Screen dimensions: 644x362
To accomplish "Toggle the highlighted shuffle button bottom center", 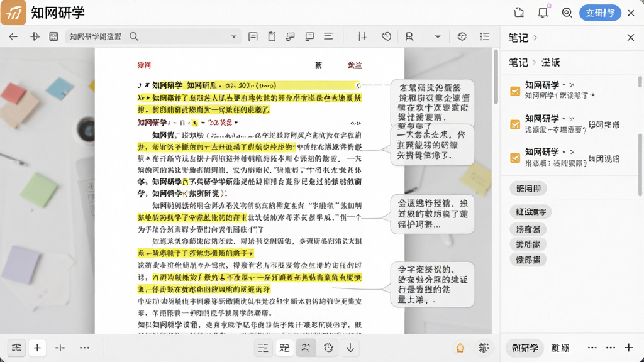I will click(306, 348).
